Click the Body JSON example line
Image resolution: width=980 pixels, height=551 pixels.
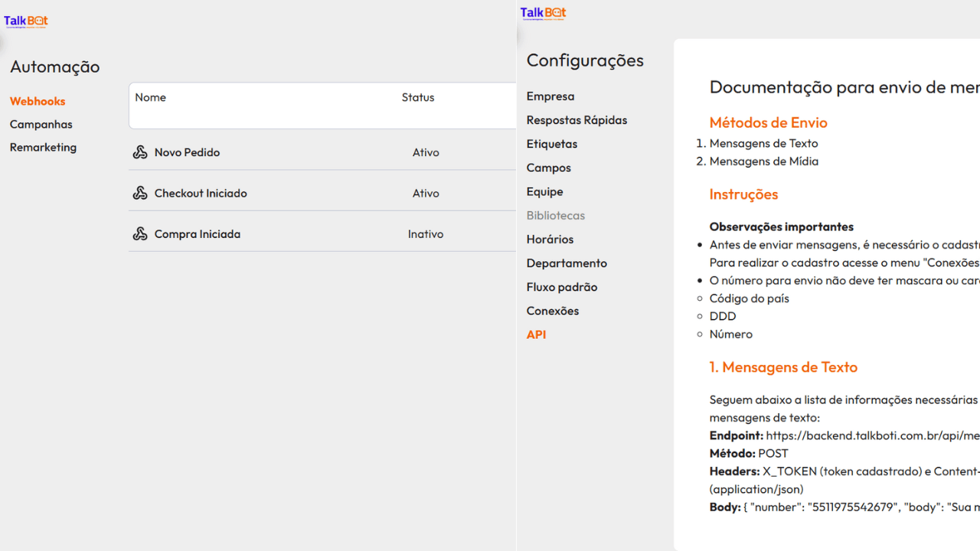click(844, 507)
